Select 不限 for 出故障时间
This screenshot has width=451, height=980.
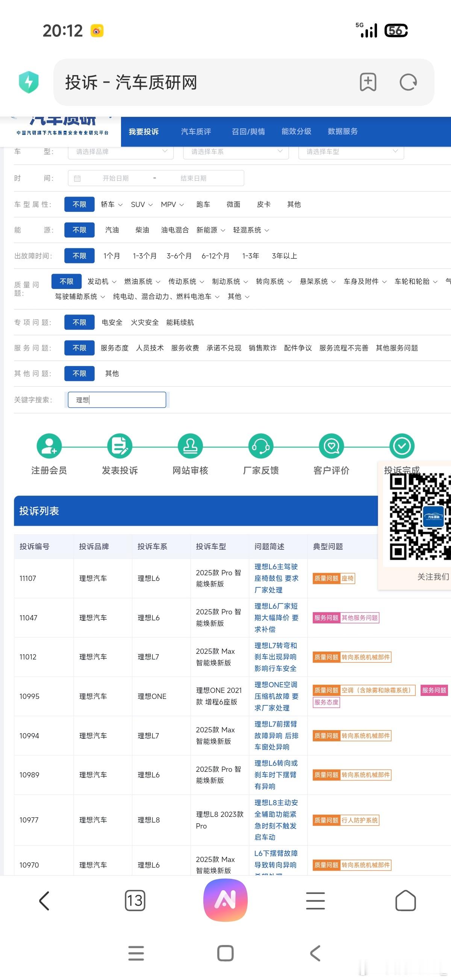point(79,256)
